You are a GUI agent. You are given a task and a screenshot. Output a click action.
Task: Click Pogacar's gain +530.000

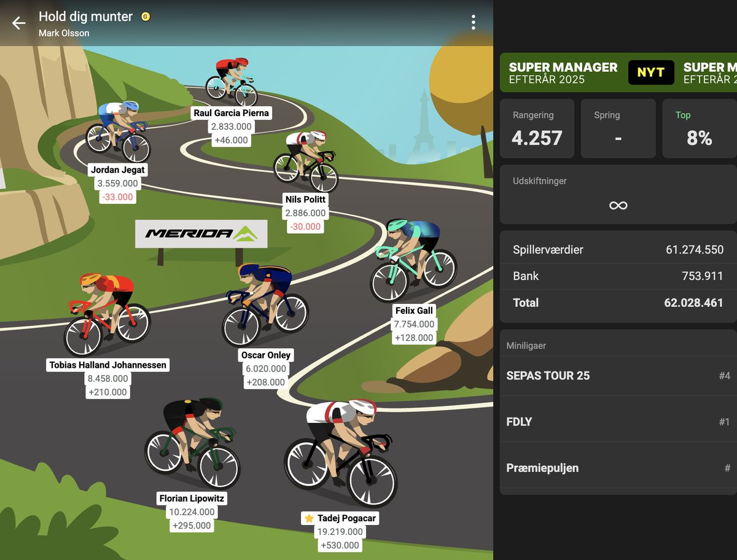point(340,545)
